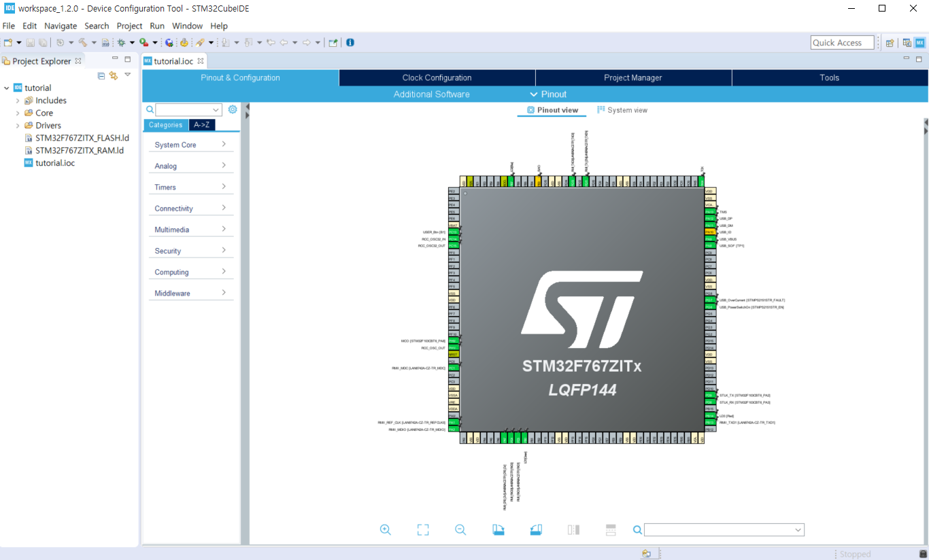Screen dimensions: 929x560
Task: Start the Debug bug icon
Action: coord(122,42)
